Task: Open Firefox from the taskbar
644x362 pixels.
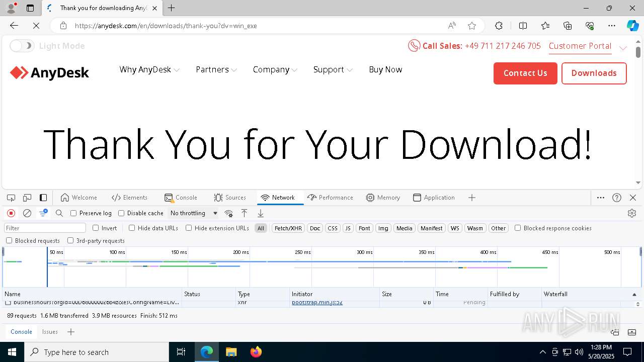Action: [x=256, y=352]
